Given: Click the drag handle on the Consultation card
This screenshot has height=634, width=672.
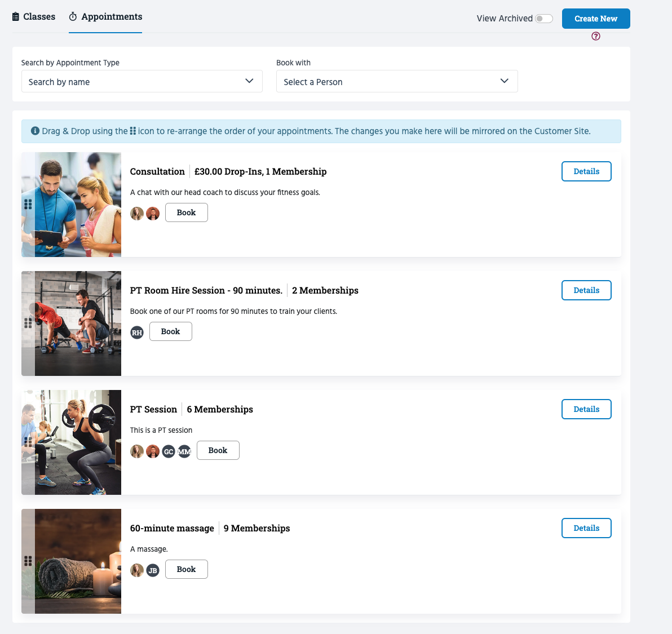Looking at the screenshot, I should (28, 205).
